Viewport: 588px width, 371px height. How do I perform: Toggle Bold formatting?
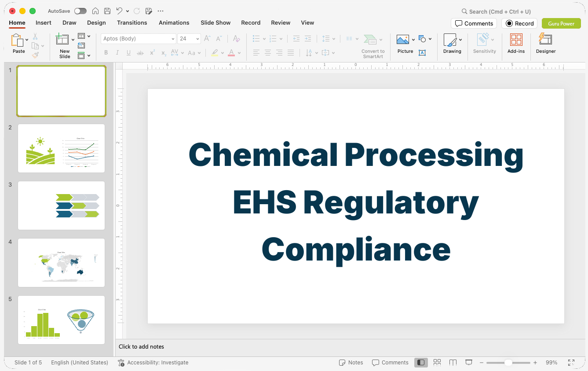pos(106,53)
